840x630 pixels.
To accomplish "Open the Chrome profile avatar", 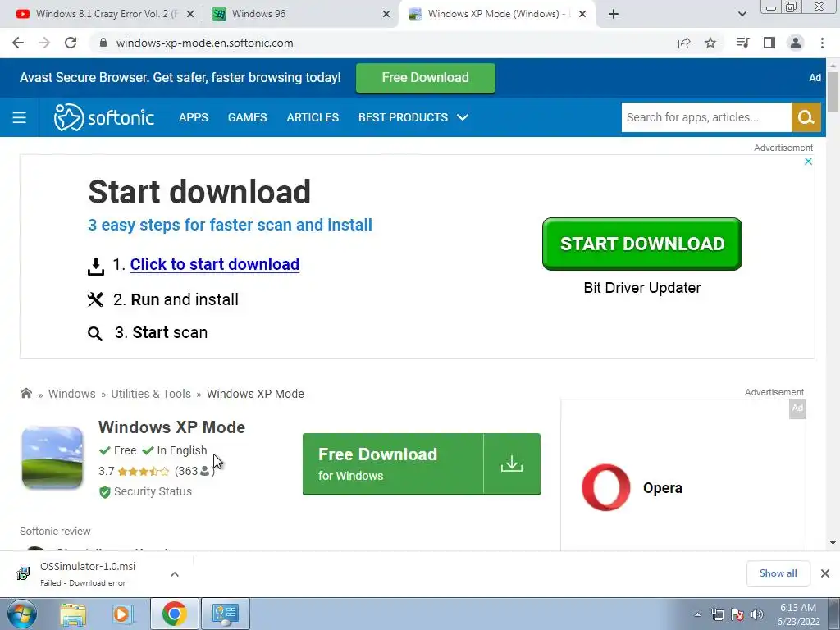I will (796, 43).
